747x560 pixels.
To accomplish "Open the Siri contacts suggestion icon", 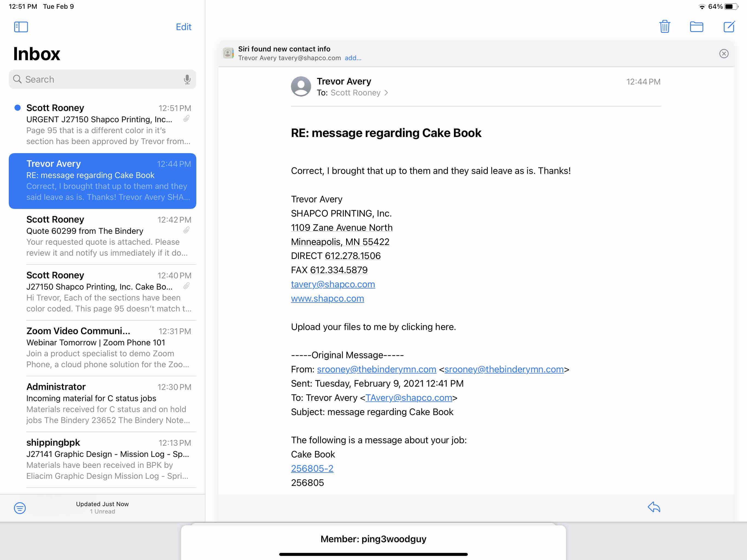I will pyautogui.click(x=228, y=53).
